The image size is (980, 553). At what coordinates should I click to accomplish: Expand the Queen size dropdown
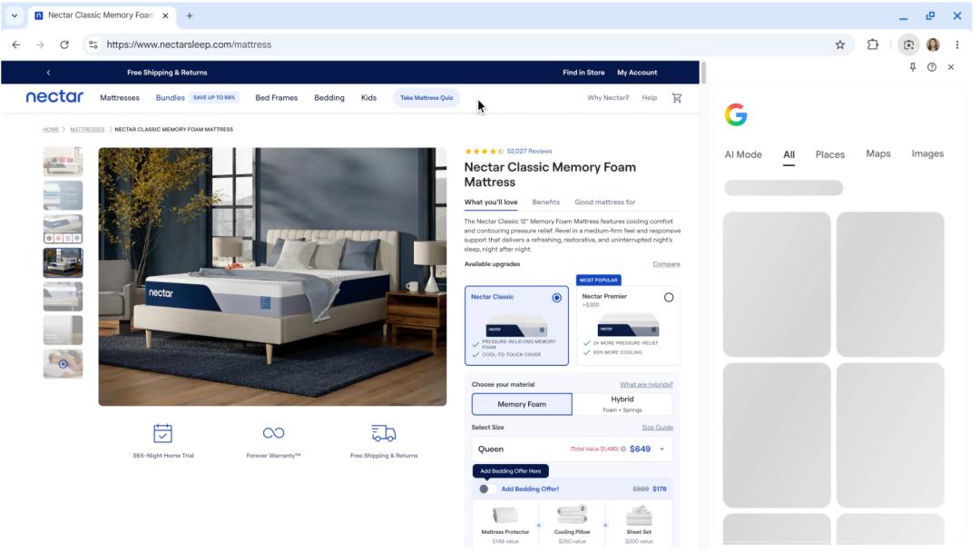coord(661,449)
